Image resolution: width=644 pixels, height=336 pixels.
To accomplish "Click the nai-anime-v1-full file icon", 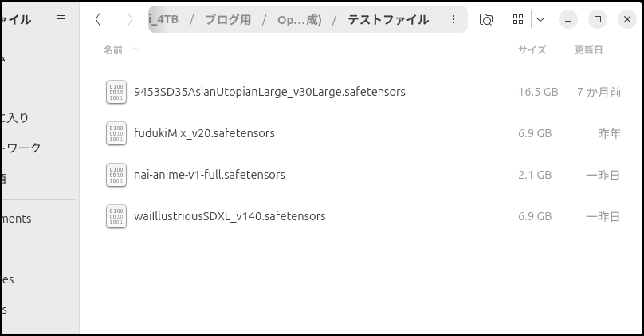I will point(116,175).
